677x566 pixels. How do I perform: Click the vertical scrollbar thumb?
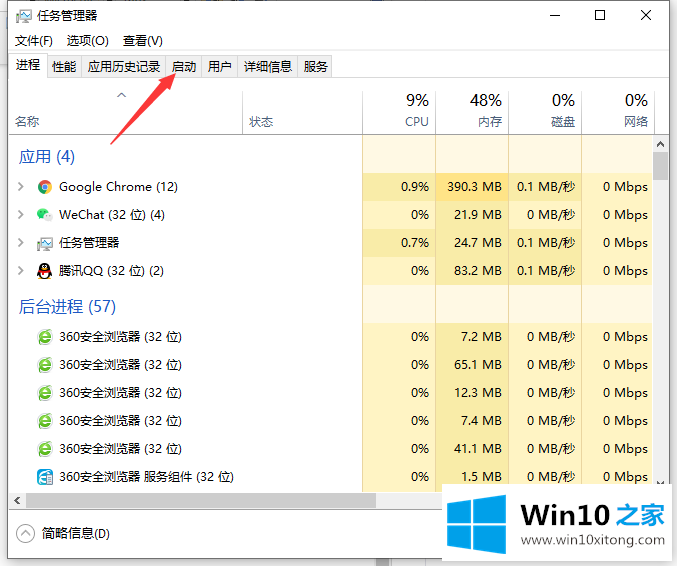(x=660, y=166)
